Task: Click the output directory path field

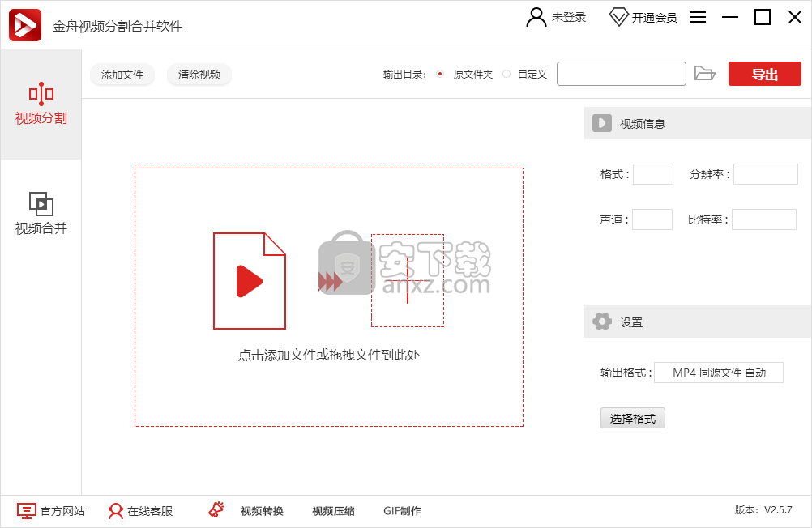Action: coord(622,74)
